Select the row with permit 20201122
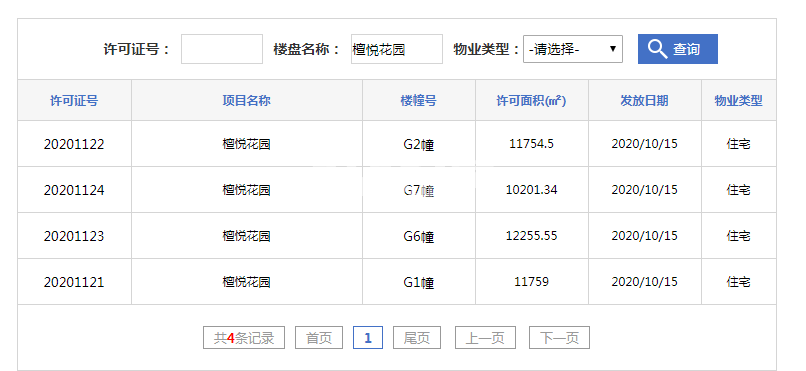 click(397, 144)
